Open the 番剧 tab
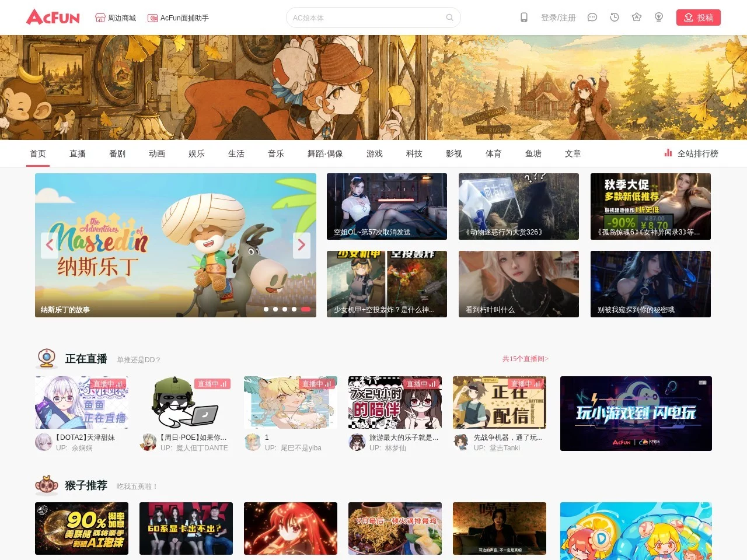 (117, 153)
